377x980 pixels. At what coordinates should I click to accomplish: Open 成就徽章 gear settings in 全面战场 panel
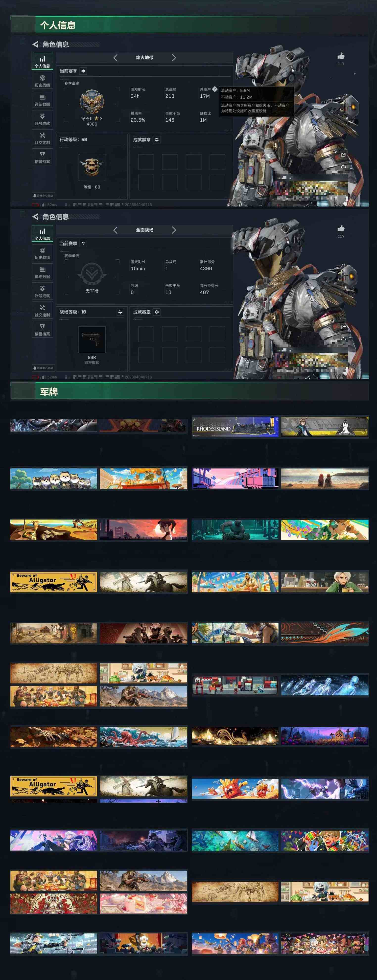(157, 312)
